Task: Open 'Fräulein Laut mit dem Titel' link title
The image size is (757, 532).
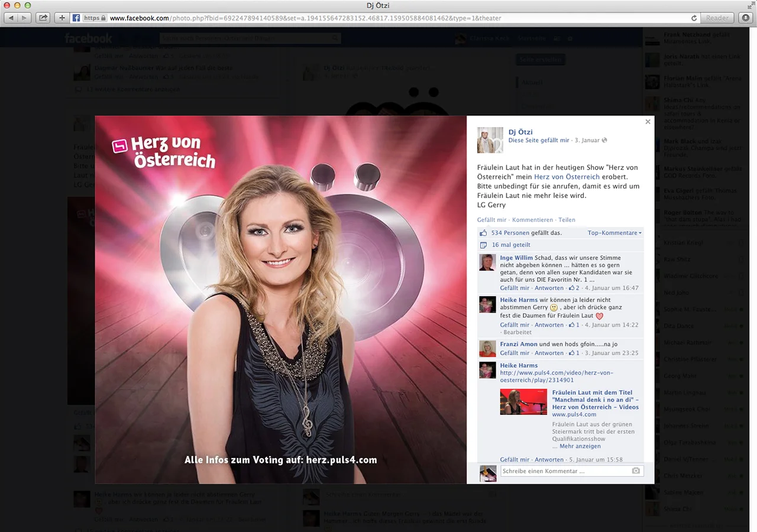Action: [x=595, y=400]
